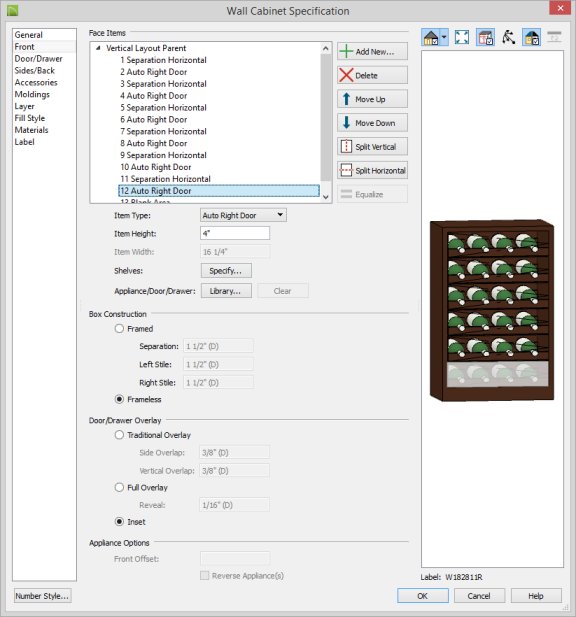
Task: Open the General panel
Action: pyautogui.click(x=28, y=35)
